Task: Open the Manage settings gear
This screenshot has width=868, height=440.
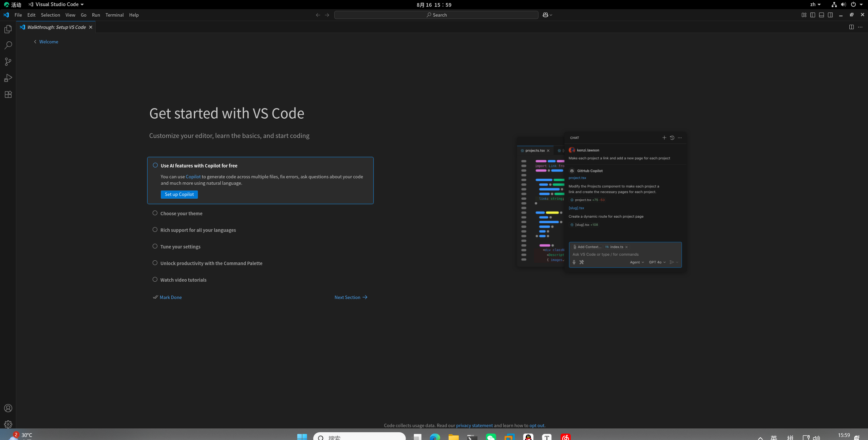Action: (x=8, y=424)
